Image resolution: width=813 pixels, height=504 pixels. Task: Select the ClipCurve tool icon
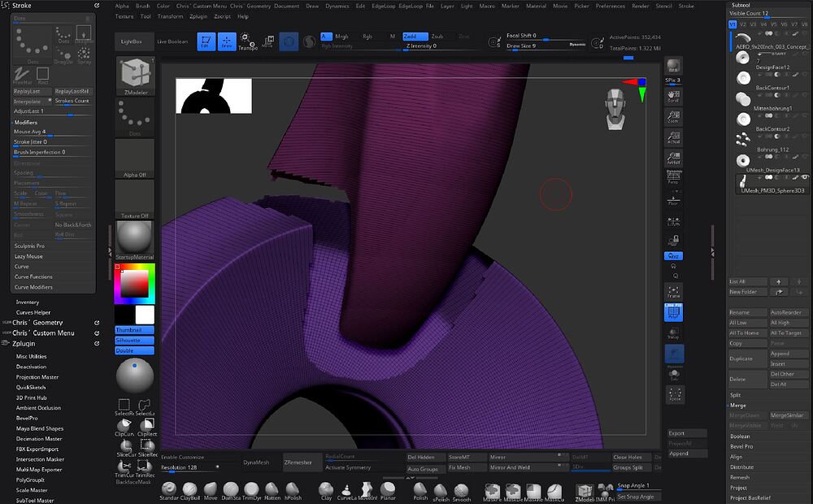coord(125,428)
